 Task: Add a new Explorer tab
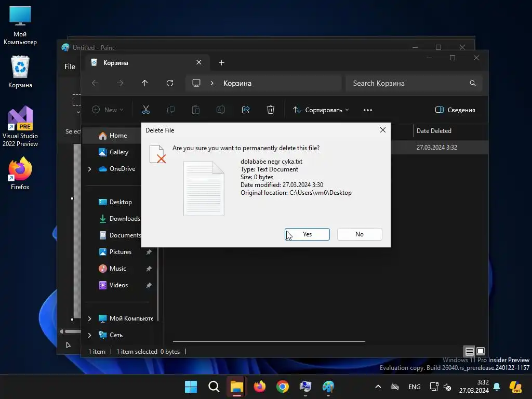[x=221, y=63]
